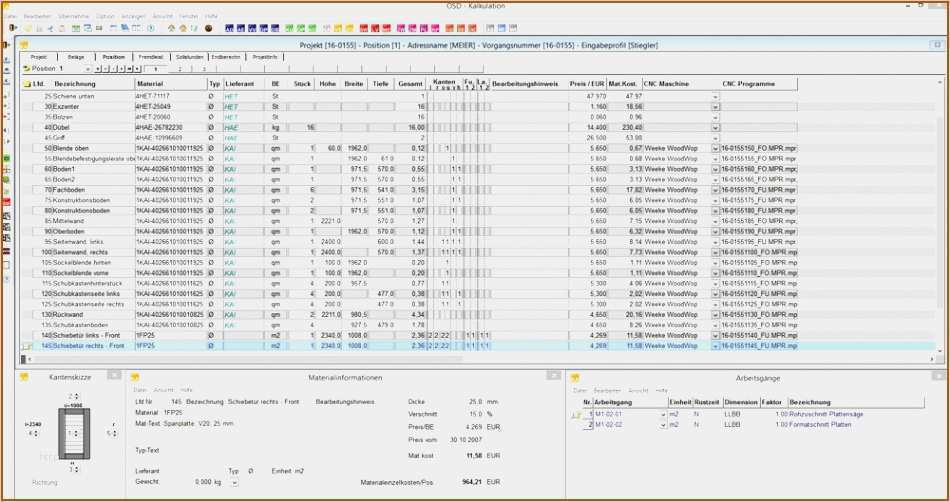This screenshot has height=502, width=950.
Task: Close the Materialinformationen panel
Action: (x=551, y=375)
